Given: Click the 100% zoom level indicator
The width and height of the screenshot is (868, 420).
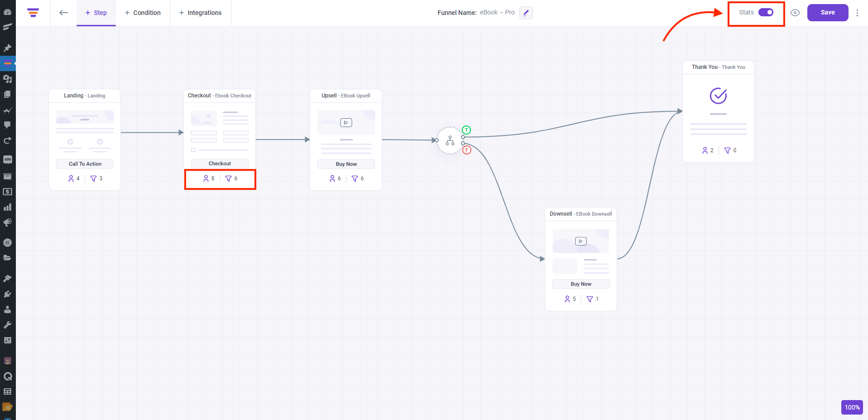Looking at the screenshot, I should [852, 407].
